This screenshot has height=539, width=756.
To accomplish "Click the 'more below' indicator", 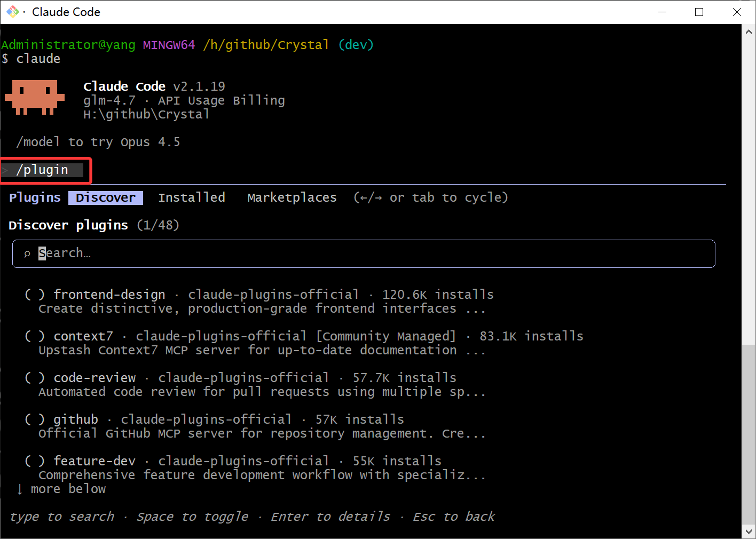I will pyautogui.click(x=61, y=489).
